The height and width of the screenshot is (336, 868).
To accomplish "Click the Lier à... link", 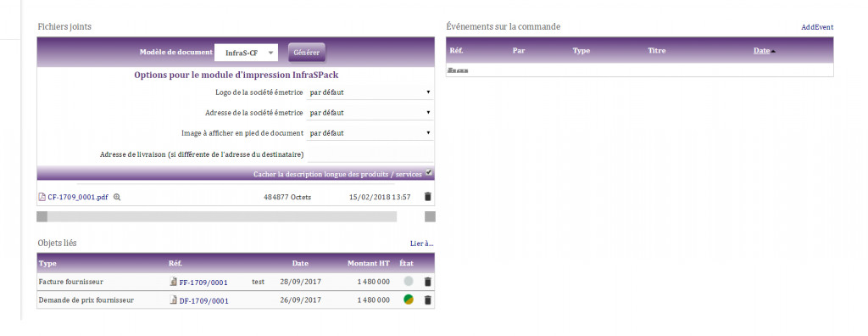I will [x=422, y=244].
